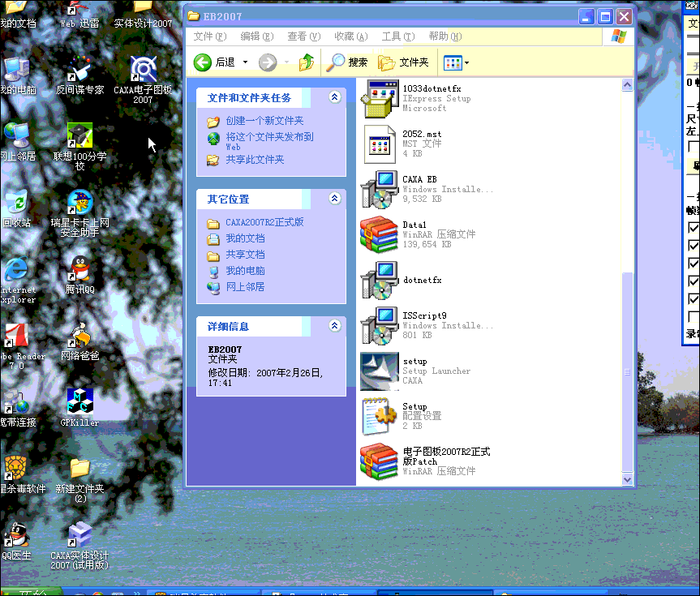The image size is (700, 596).
Task: Click the file list scroll up arrow
Action: pyautogui.click(x=627, y=85)
